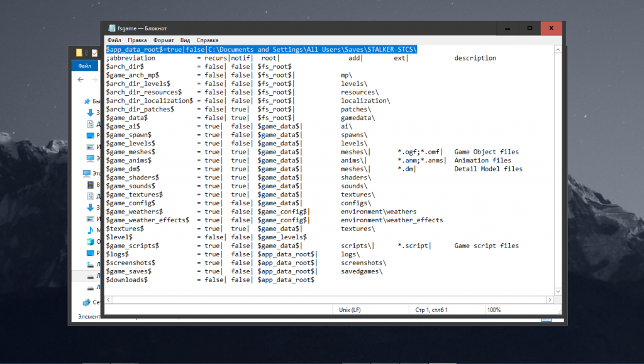Click the Videos filmstrip icon in sidebar
Viewport: 644px width, 364px height.
[x=90, y=185]
